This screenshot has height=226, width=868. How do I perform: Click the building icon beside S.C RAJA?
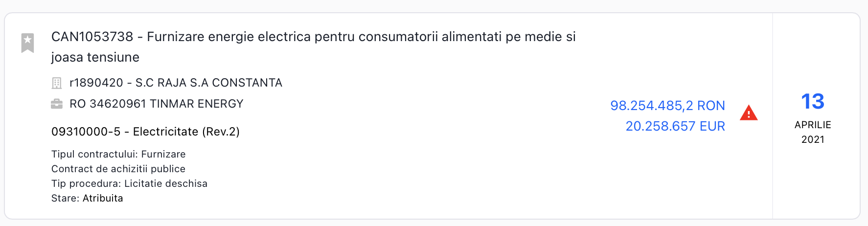57,83
